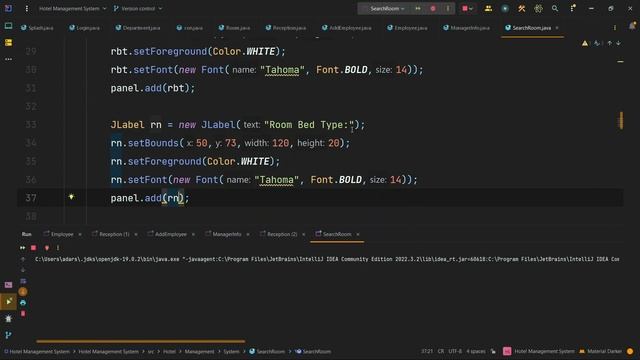Open the yellow Bookmarks sidebar icon
The image size is (640, 360).
[x=8, y=42]
